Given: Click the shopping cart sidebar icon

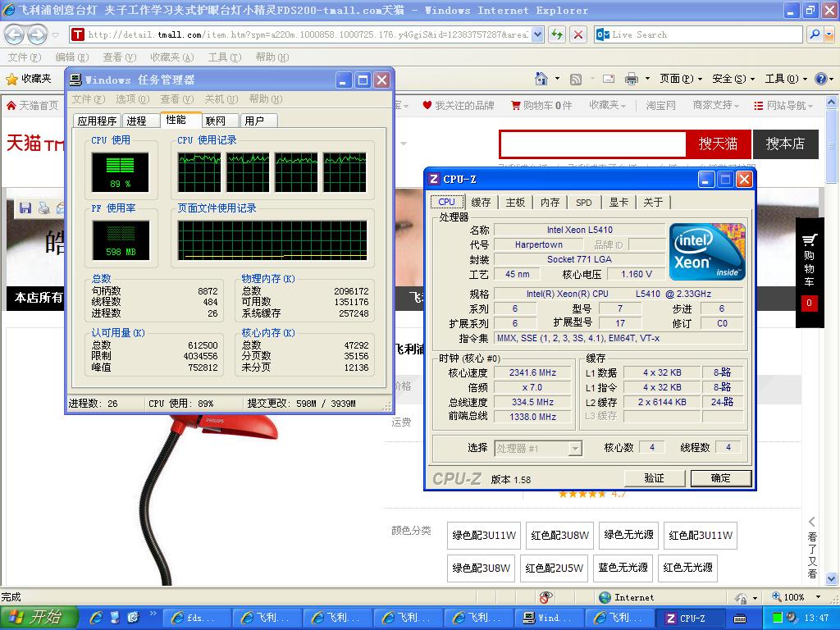Looking at the screenshot, I should (809, 240).
